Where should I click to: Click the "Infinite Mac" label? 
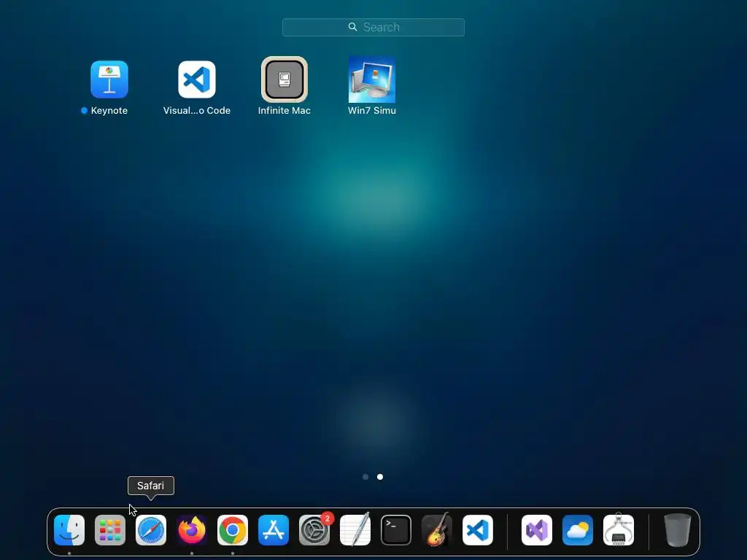285,111
